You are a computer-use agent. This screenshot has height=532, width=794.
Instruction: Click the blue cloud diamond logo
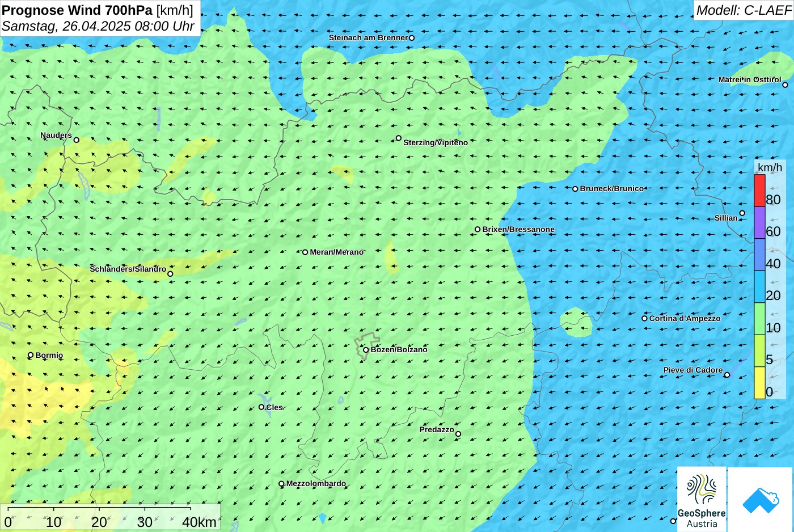click(x=761, y=500)
